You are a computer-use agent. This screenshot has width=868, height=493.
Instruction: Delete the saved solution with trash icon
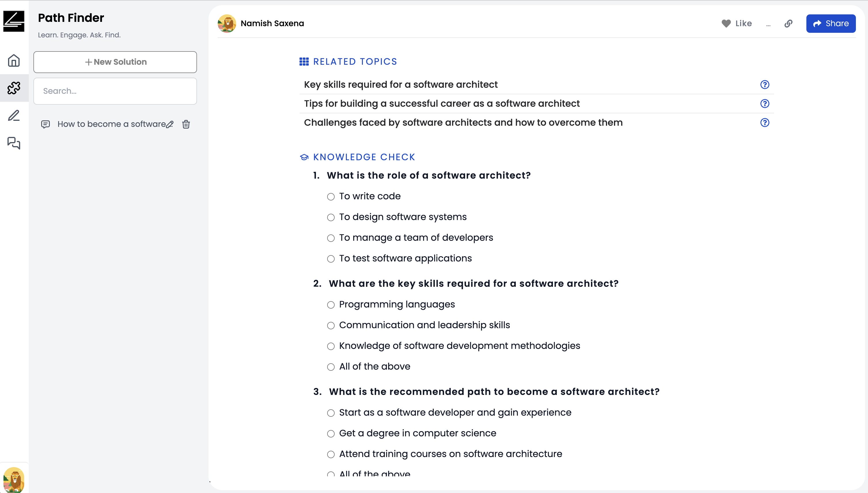(186, 124)
